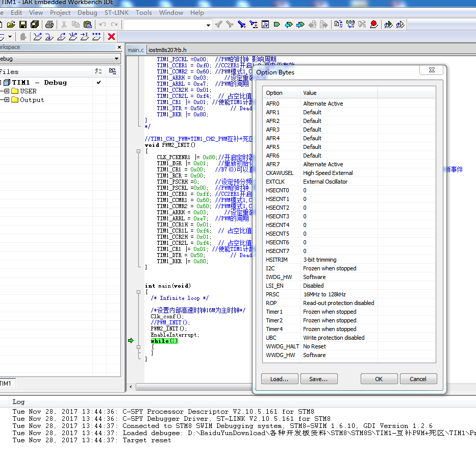The image size is (476, 455).
Task: Click the Open file folder icon
Action: pyautogui.click(x=11, y=24)
